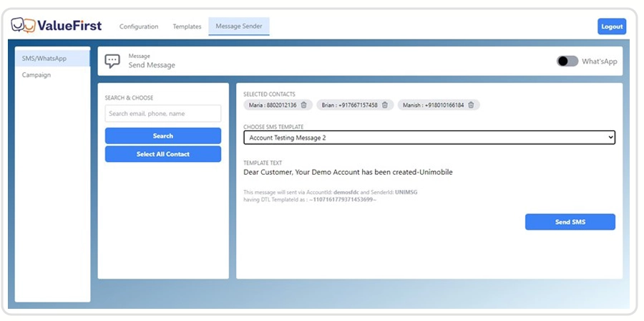The width and height of the screenshot is (644, 321).
Task: Click Select All Contact button
Action: tap(163, 154)
